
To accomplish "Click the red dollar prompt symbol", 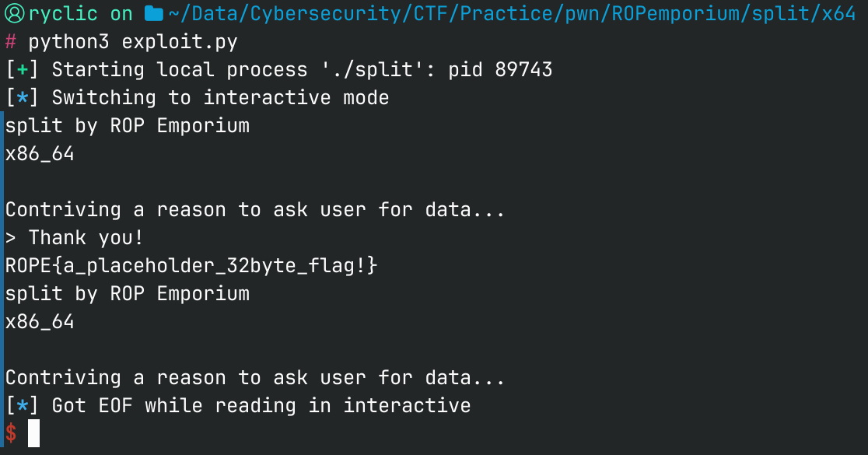I will pyautogui.click(x=11, y=433).
